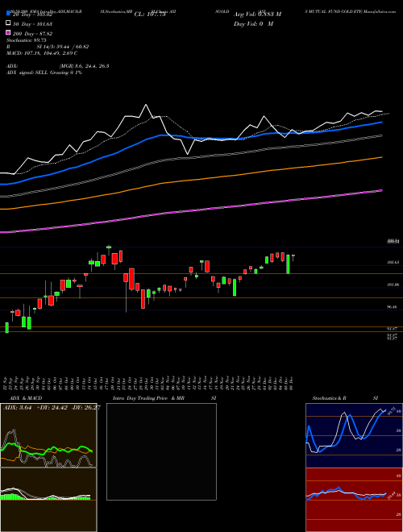Image resolution: width=403 pixels, height=532 pixels.
Task: Click the last small candle on the price chart
Action: pyautogui.click(x=293, y=258)
